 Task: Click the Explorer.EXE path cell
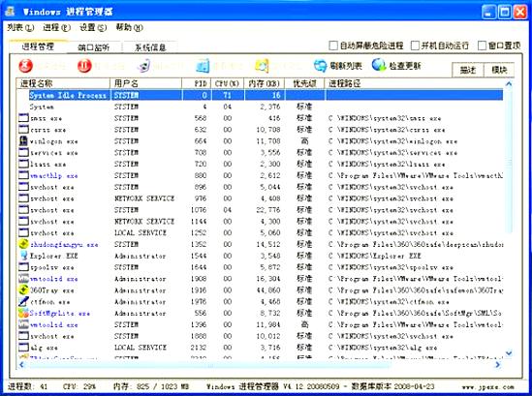pyautogui.click(x=375, y=256)
